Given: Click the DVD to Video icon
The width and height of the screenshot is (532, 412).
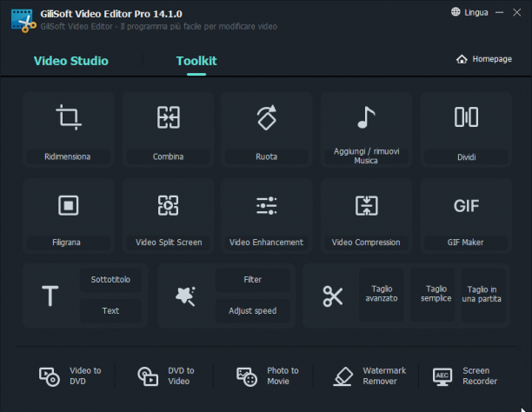Looking at the screenshot, I should [148, 376].
